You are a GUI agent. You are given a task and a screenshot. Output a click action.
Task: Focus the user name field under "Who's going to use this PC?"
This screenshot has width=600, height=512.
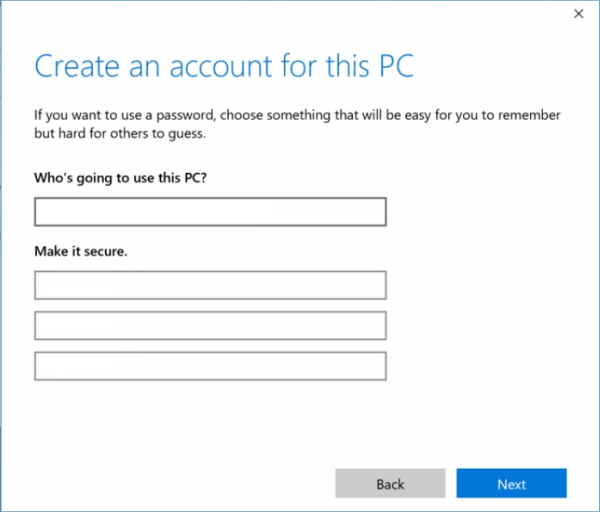pos(210,212)
